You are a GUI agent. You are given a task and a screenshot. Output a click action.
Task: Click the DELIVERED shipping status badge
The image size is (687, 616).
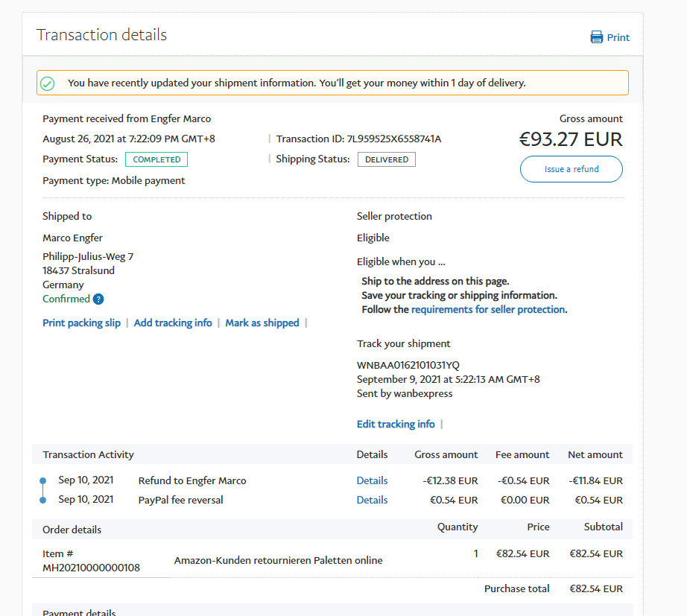387,159
